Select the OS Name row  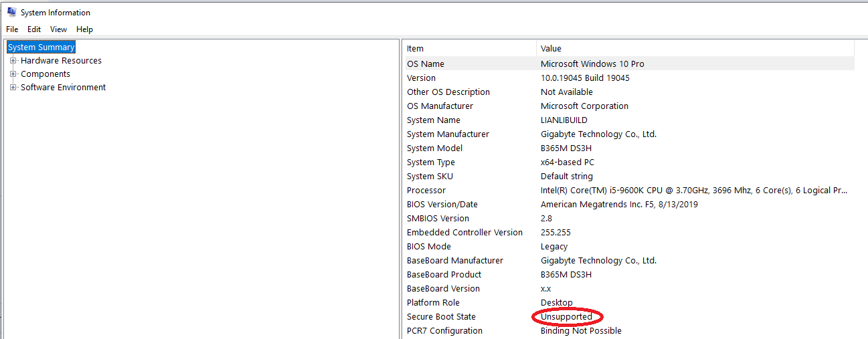629,64
